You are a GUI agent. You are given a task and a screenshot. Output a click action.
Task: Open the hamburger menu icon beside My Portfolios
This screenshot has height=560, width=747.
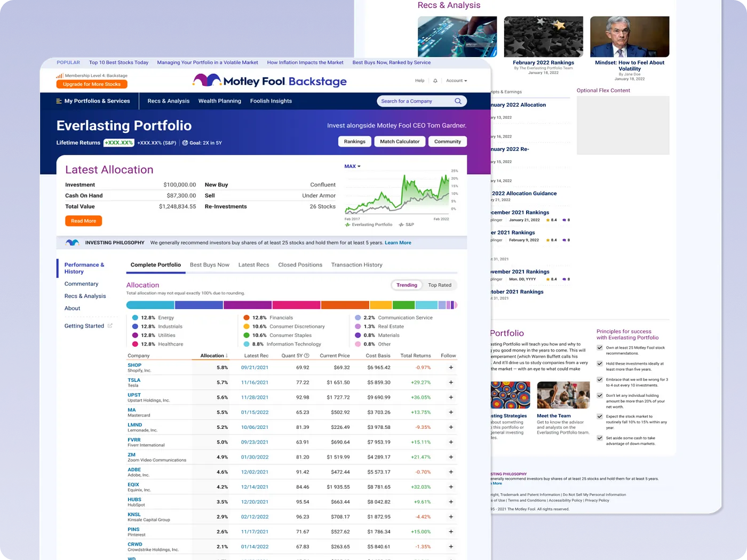pyautogui.click(x=59, y=101)
